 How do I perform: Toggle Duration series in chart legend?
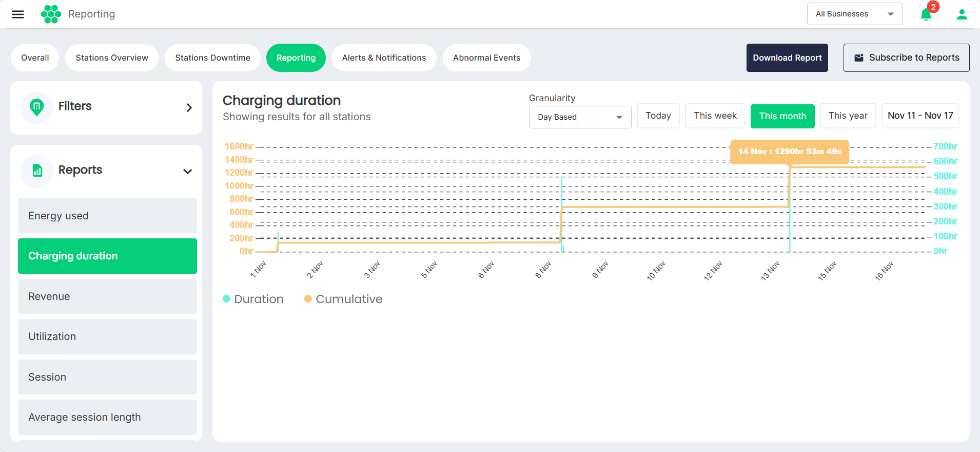point(253,299)
